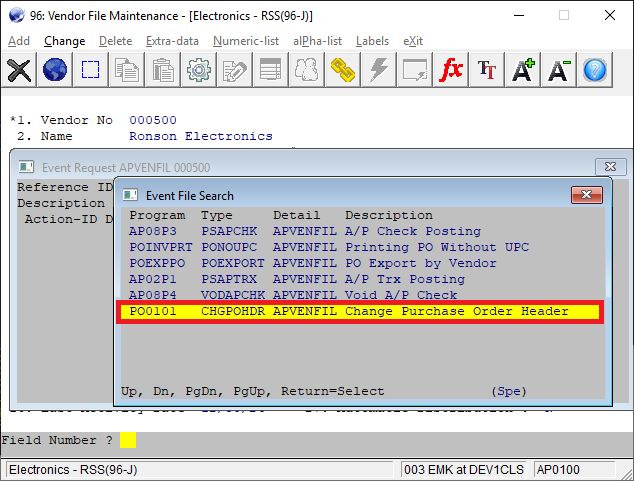Open help with blue question icon
634x481 pixels.
coord(595,70)
